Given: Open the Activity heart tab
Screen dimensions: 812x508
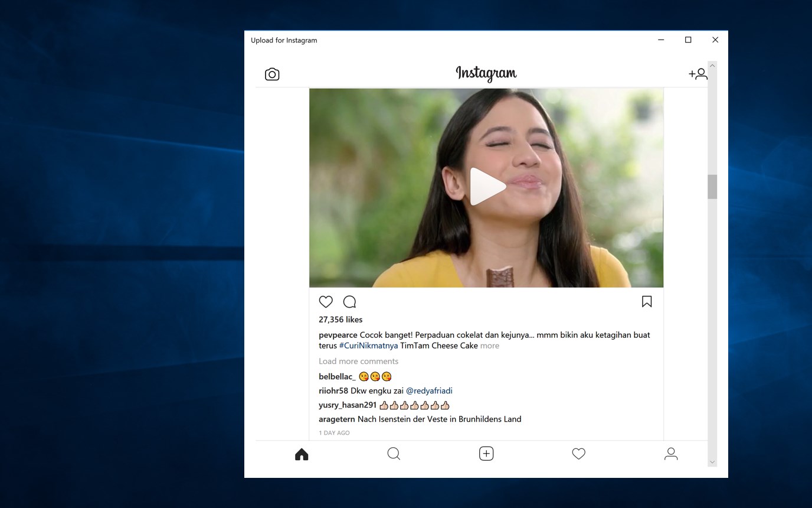Looking at the screenshot, I should coord(578,454).
